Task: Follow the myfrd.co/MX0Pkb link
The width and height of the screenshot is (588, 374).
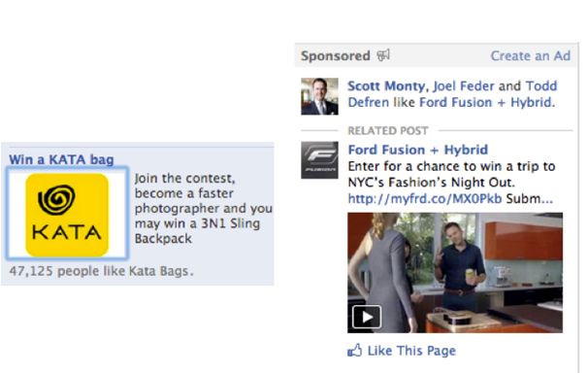Action: coord(424,198)
